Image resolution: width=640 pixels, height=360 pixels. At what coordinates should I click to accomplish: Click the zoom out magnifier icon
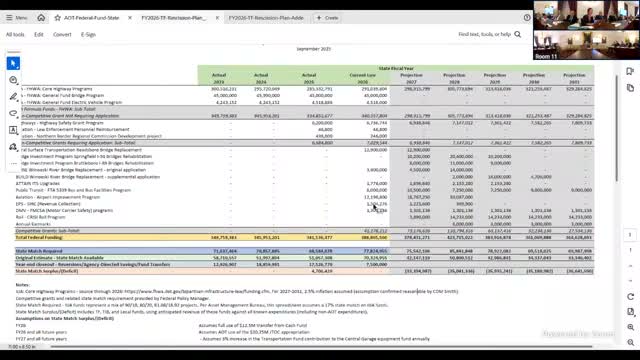coord(631,342)
